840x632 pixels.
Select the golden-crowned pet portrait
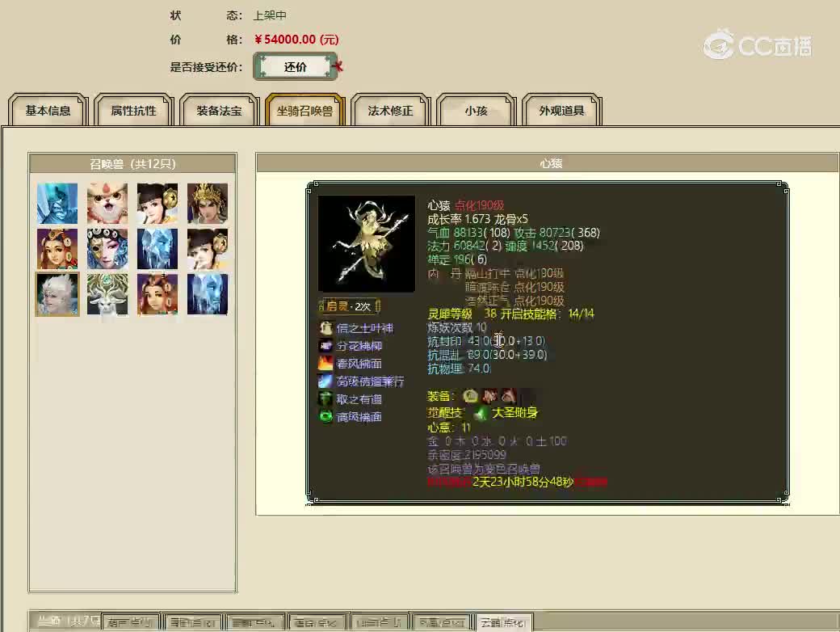tap(208, 204)
